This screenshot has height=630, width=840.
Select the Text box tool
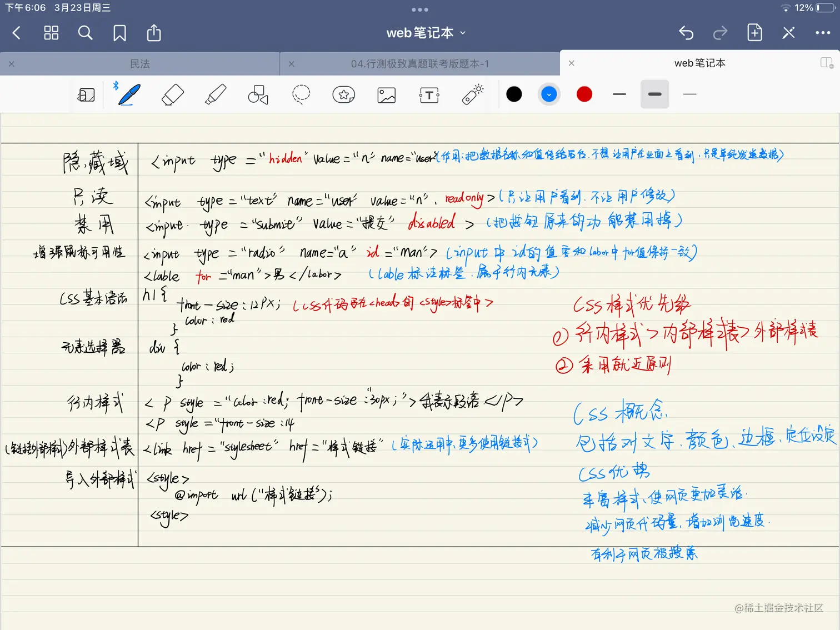click(x=429, y=95)
